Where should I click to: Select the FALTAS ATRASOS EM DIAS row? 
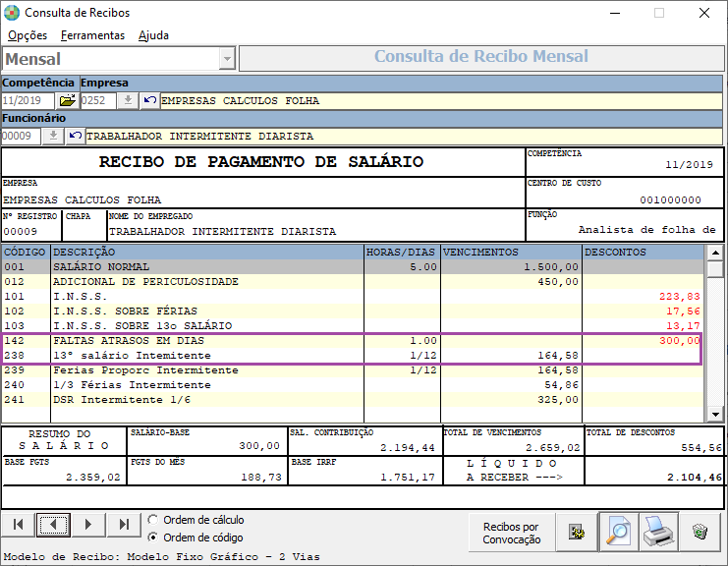353,341
